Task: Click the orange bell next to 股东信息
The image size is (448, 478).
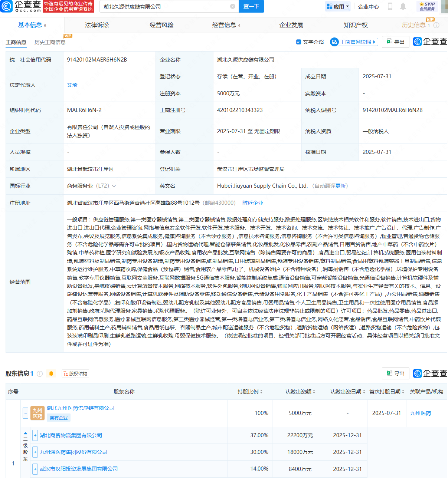Action: coord(51,373)
